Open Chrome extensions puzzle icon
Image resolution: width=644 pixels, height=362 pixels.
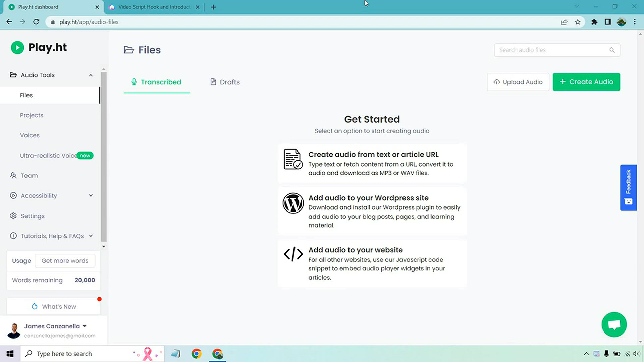[594, 22]
